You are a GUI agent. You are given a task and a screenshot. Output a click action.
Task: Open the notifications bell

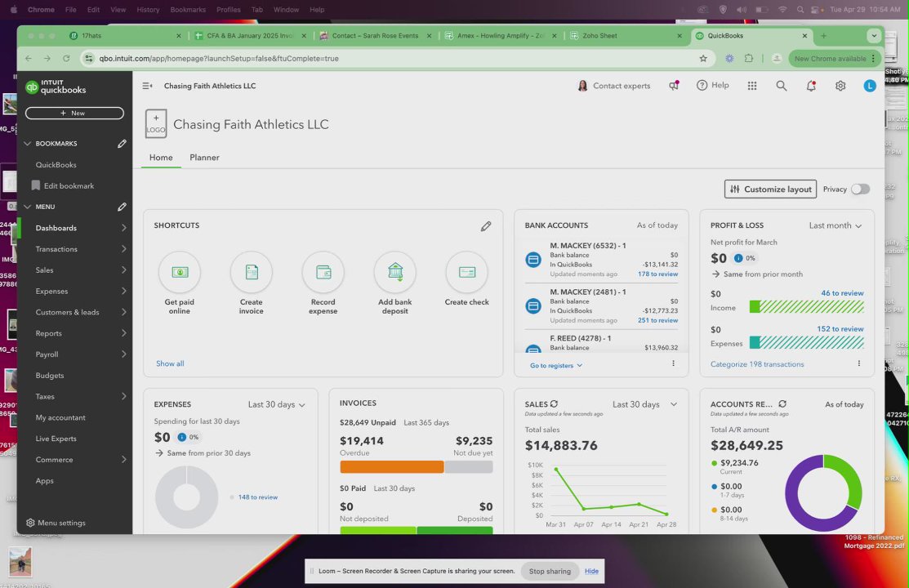point(811,86)
